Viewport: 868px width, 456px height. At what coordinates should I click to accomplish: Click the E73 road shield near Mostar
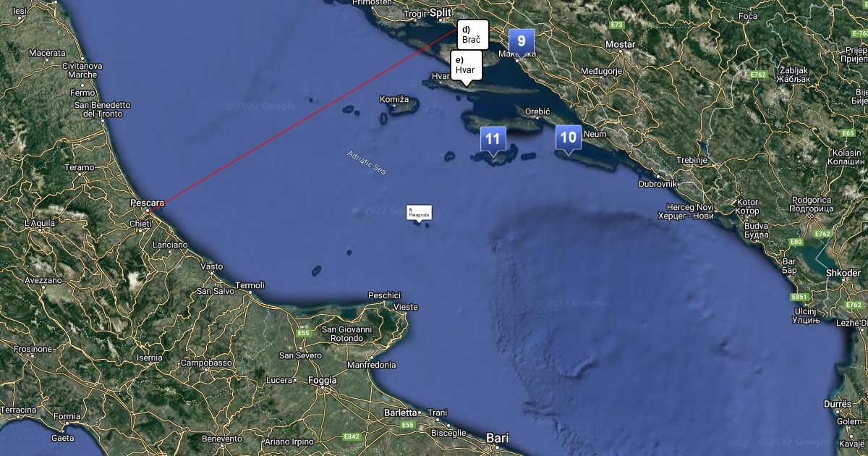click(616, 25)
